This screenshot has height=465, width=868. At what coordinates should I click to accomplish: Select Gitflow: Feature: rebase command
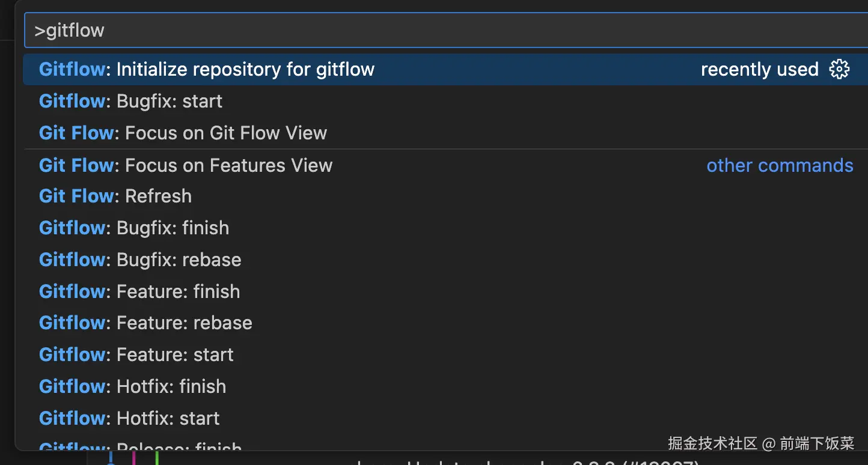[x=145, y=323]
